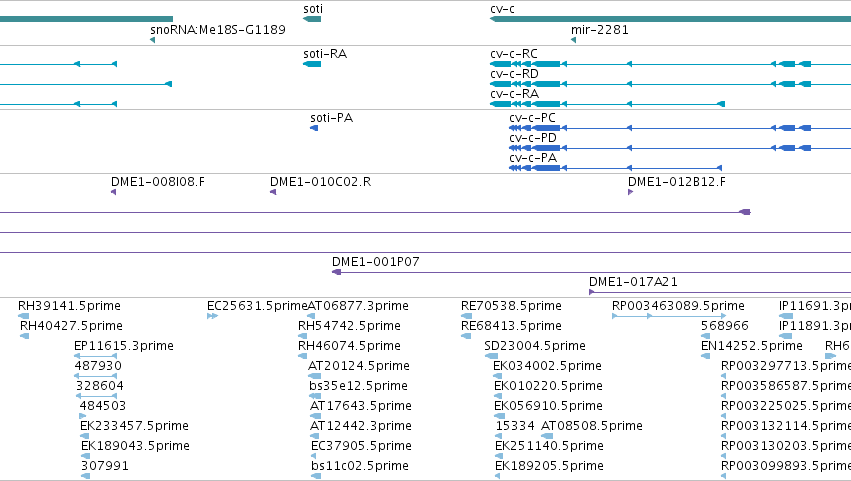Open EST RH54742.5prime
851x481 pixels.
pyautogui.click(x=350, y=326)
